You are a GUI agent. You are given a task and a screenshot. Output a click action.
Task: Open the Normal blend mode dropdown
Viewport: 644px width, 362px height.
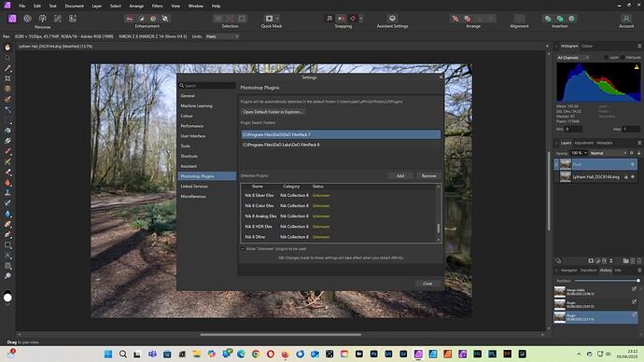pyautogui.click(x=609, y=153)
